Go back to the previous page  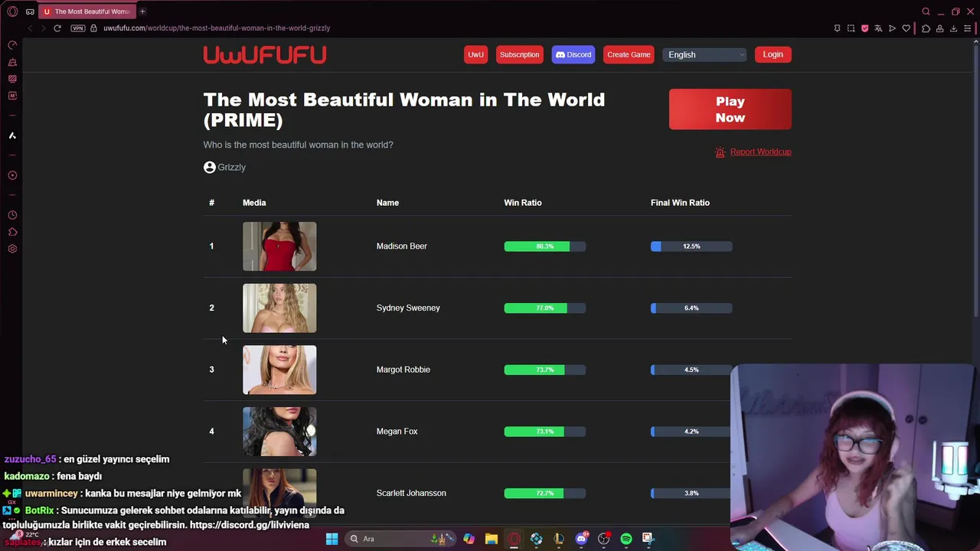coord(30,28)
